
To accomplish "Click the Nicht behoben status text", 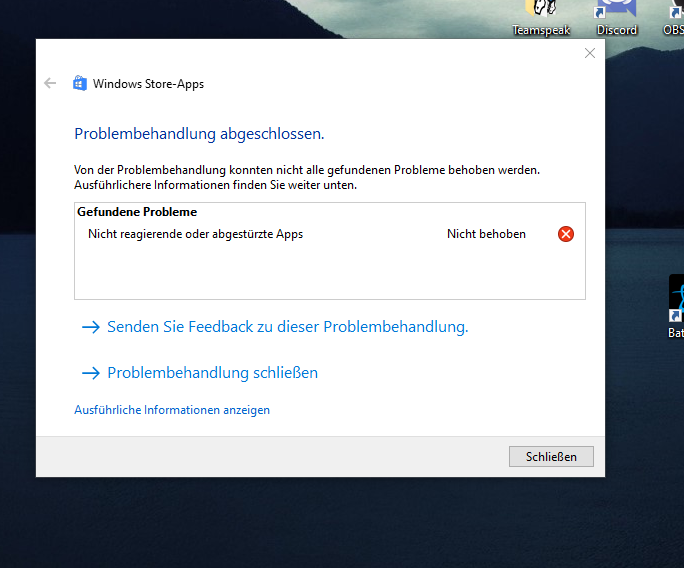I will (486, 234).
